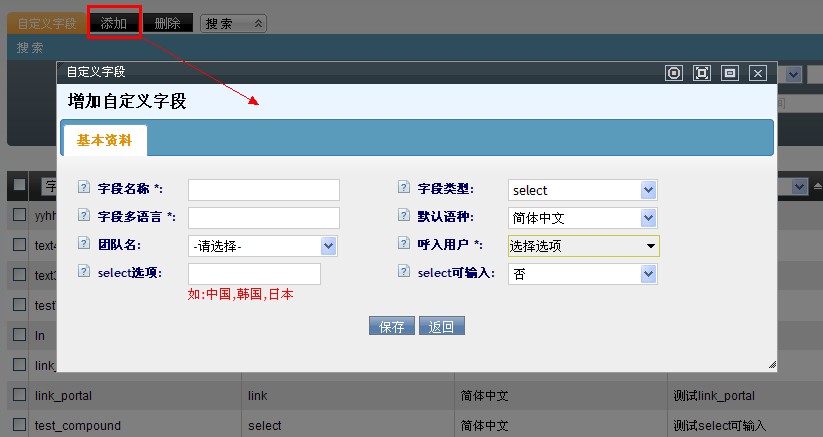Switch to the 基本资料 tab
The width and height of the screenshot is (823, 437).
[104, 141]
